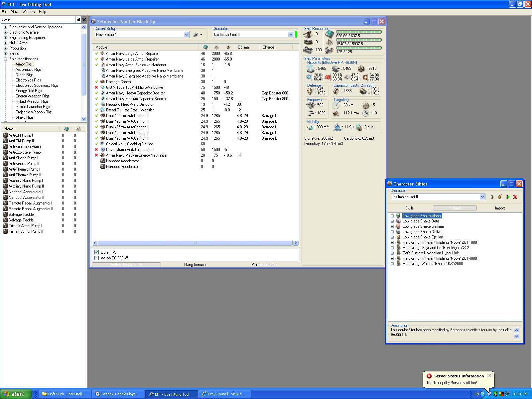Open the Current Setup dropdown
Image resolution: width=532 pixels, height=399 pixels.
click(x=186, y=35)
